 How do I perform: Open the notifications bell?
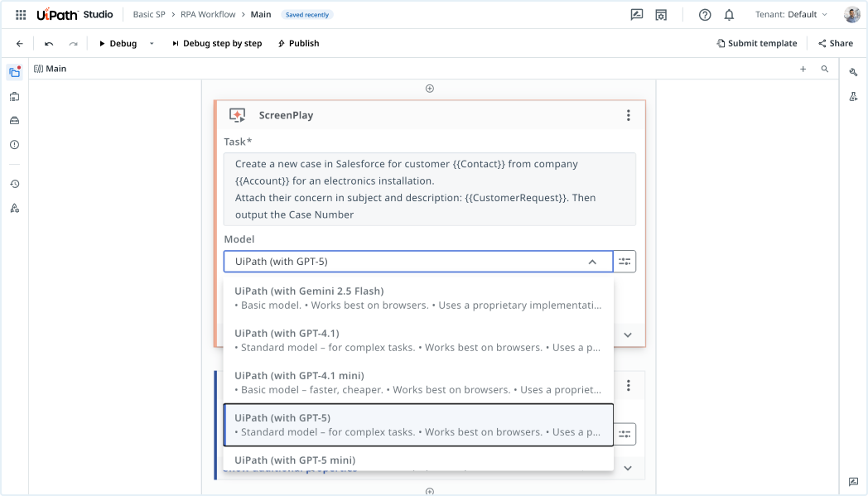pyautogui.click(x=729, y=15)
